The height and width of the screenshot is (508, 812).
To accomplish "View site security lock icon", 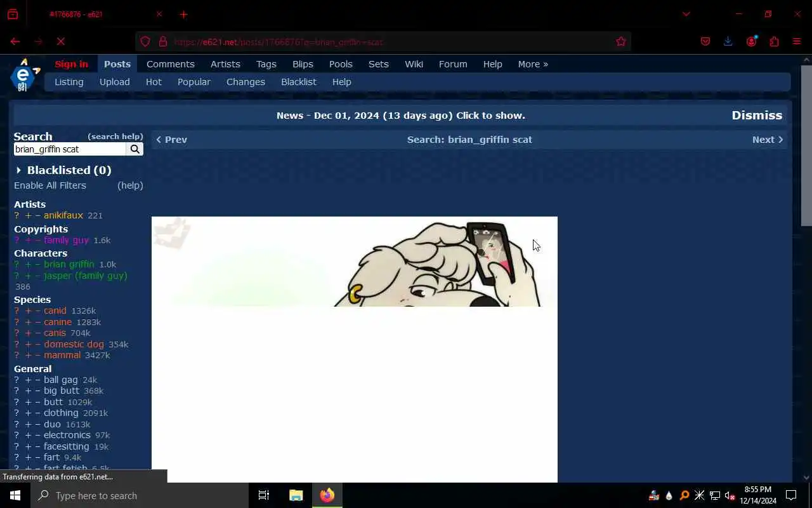I will pos(163,42).
